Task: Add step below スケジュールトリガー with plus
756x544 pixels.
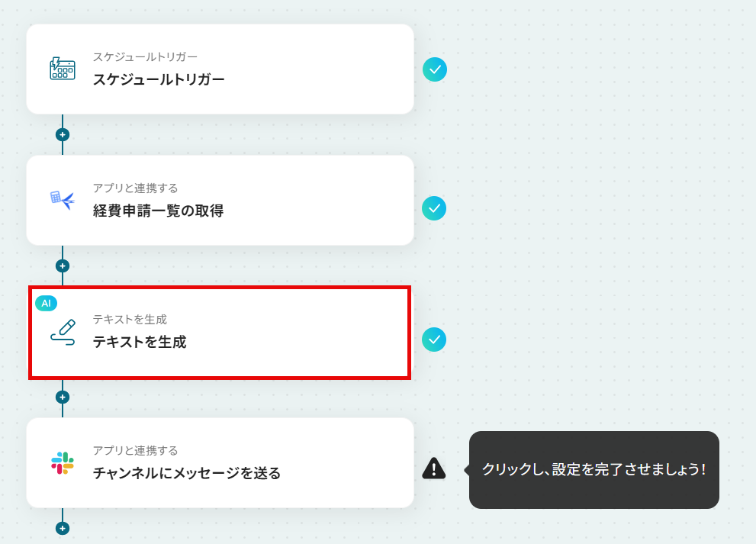Action: point(63,134)
